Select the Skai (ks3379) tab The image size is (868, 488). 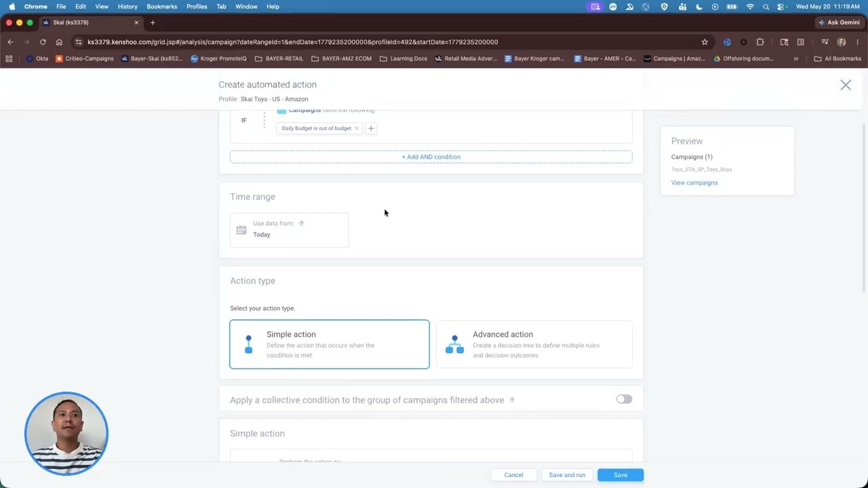coord(91,22)
